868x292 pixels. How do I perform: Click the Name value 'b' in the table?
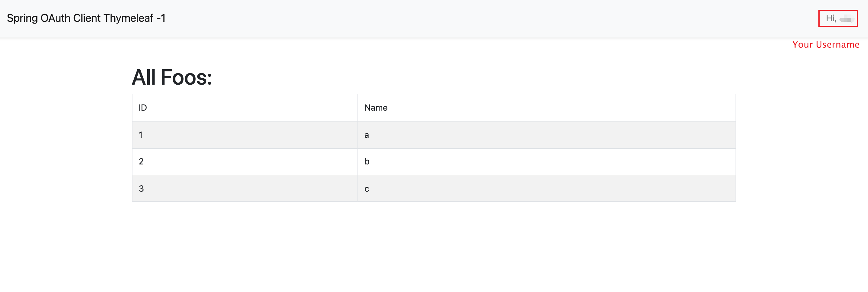367,161
